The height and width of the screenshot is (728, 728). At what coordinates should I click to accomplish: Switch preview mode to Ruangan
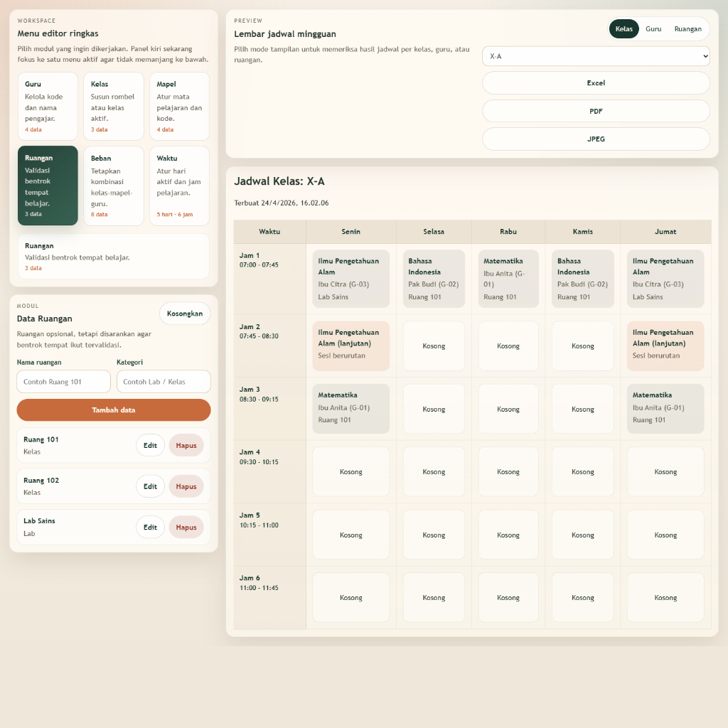[687, 28]
